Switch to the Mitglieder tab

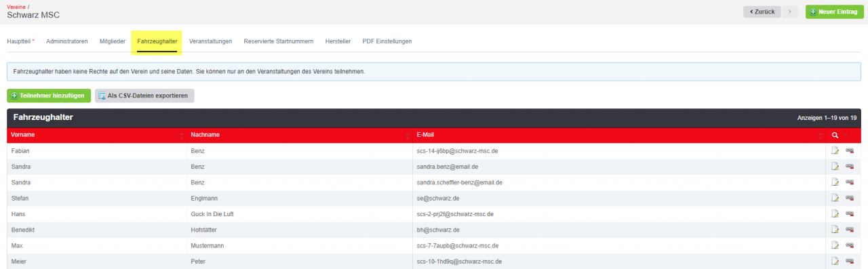[x=113, y=41]
